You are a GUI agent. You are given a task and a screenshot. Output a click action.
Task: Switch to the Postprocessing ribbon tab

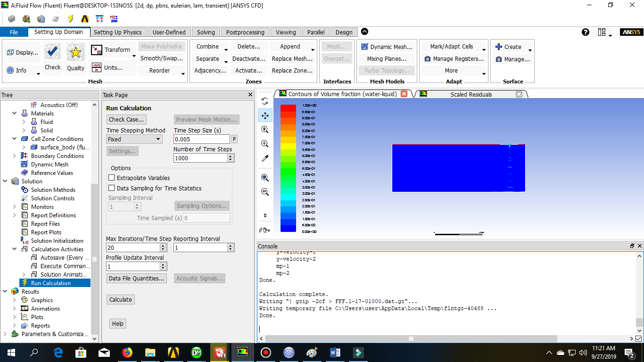pos(245,32)
